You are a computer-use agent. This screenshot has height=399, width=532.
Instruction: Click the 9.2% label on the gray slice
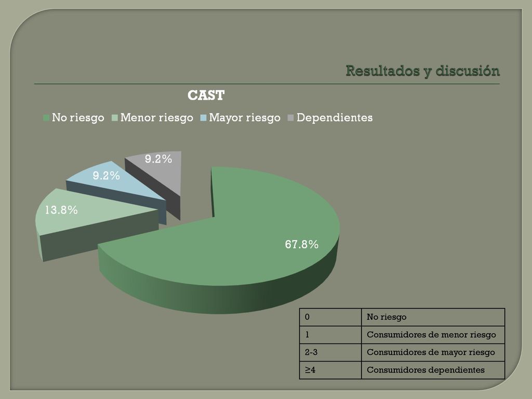click(x=158, y=159)
